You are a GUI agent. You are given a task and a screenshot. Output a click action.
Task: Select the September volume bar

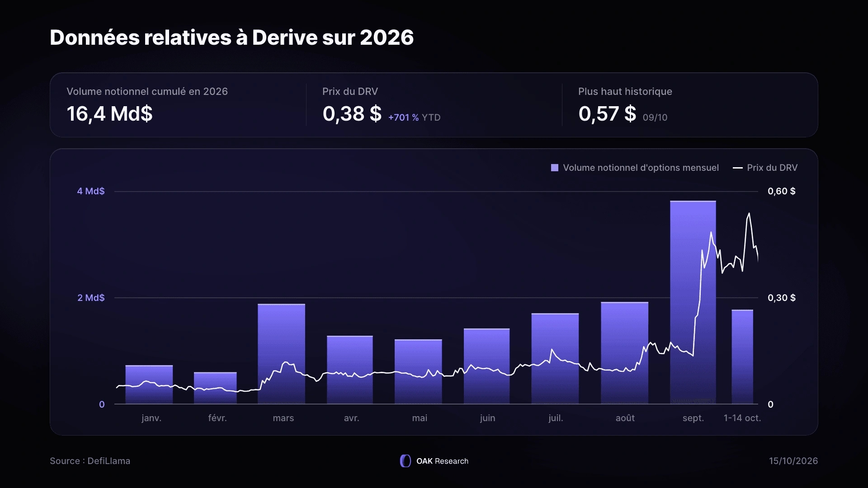693,302
